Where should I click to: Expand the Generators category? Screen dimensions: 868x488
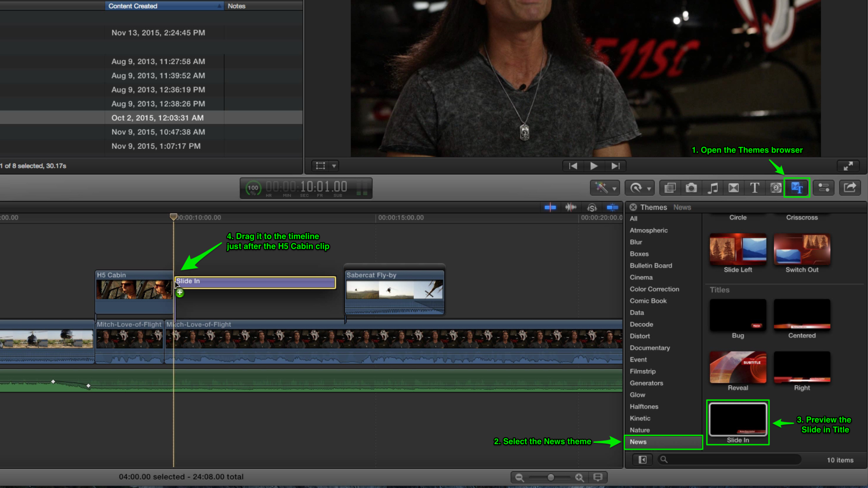(x=647, y=383)
